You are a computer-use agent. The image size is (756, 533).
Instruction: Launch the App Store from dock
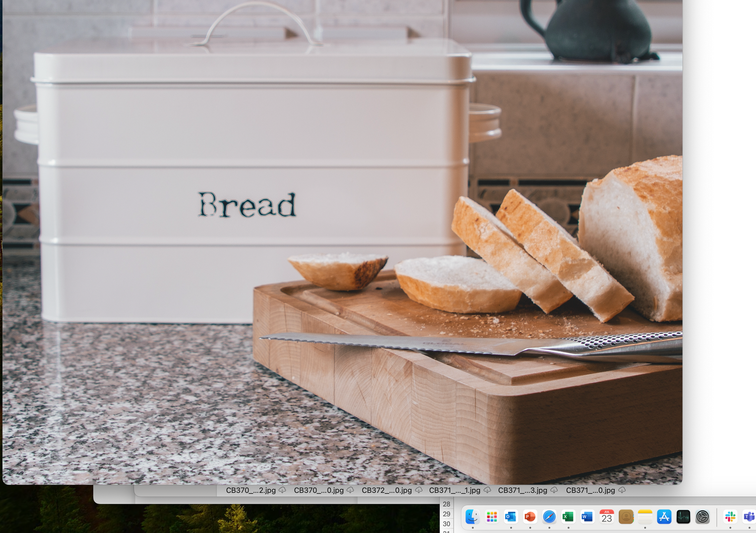coord(664,517)
